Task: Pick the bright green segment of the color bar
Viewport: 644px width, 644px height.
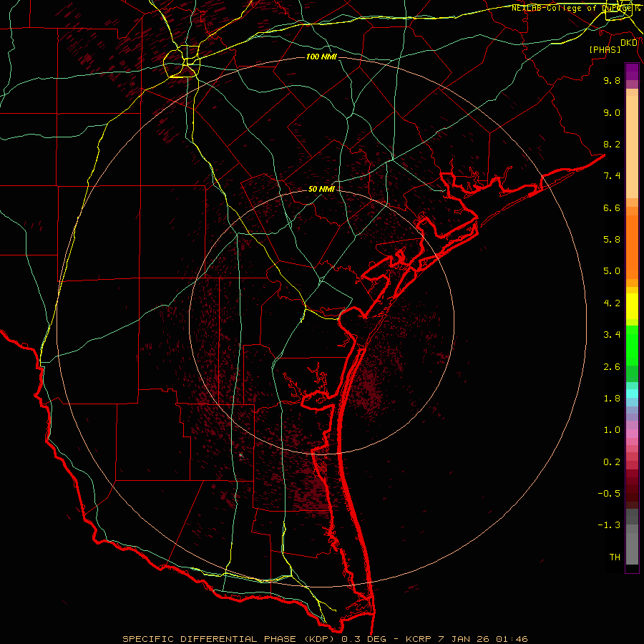Action: 632,346
